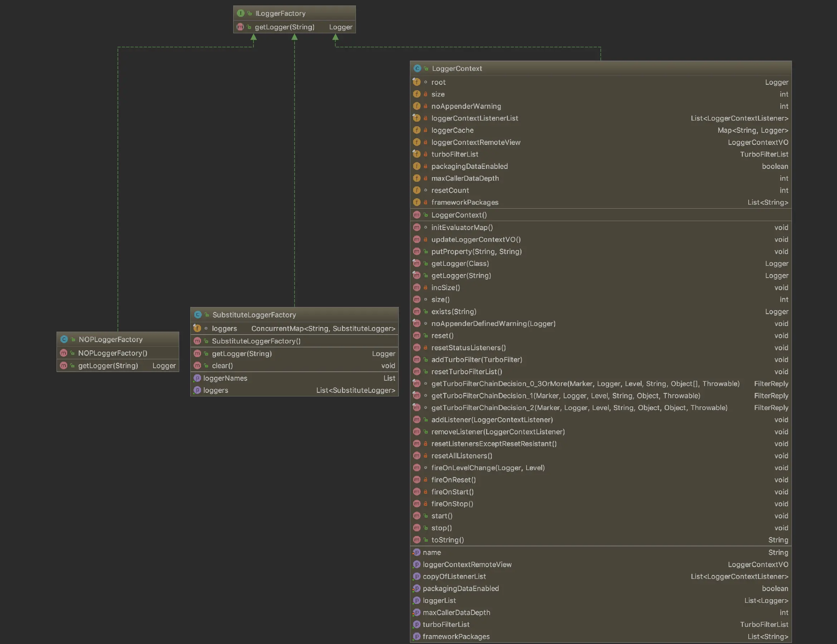This screenshot has width=837, height=644.
Task: Click the resetAllListeners() method row
Action: pos(461,456)
